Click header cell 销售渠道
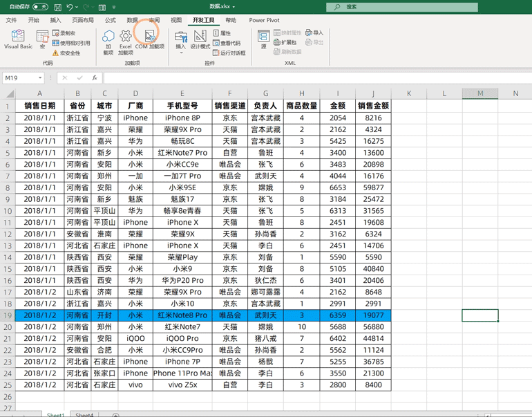The width and height of the screenshot is (532, 417). coord(230,106)
